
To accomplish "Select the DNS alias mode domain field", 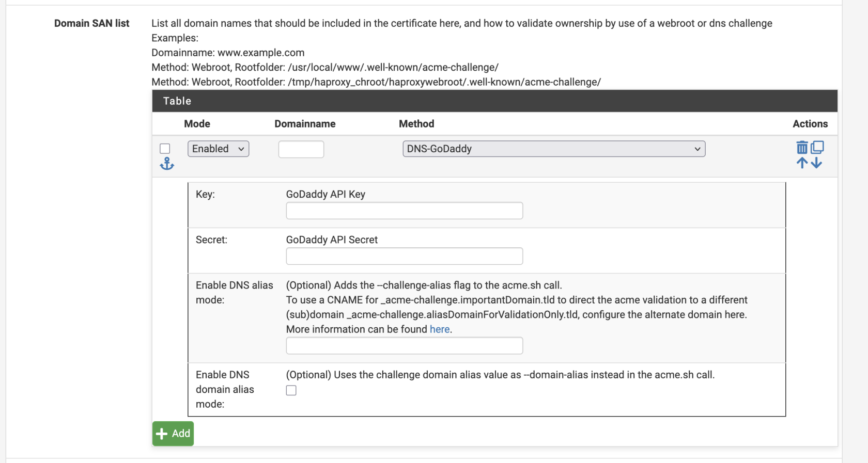I will 404,346.
